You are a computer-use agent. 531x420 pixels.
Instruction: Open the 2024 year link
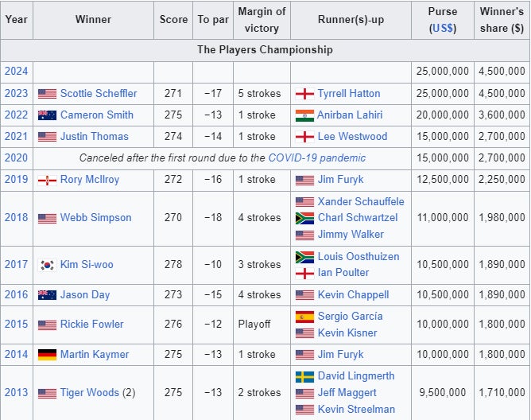(x=16, y=71)
